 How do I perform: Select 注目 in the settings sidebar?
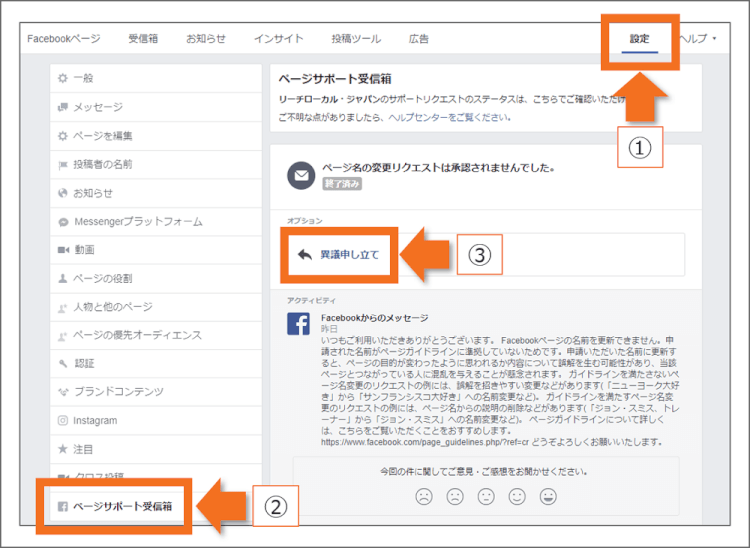(x=156, y=449)
